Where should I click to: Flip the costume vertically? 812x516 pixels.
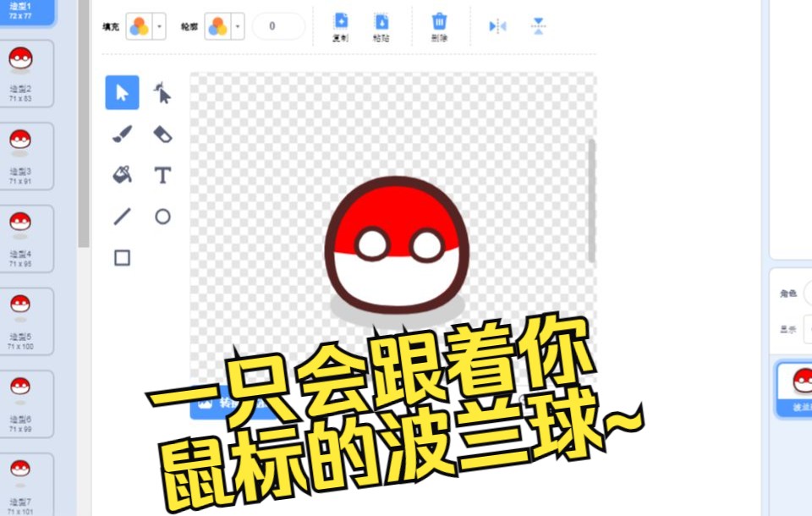[538, 26]
